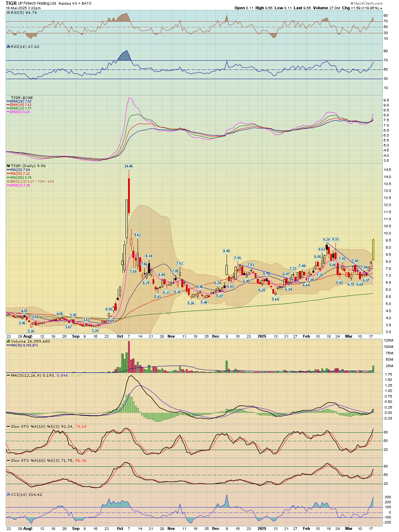The image size is (399, 532).
Task: Click the 9.62 price label
Action: tap(137, 235)
